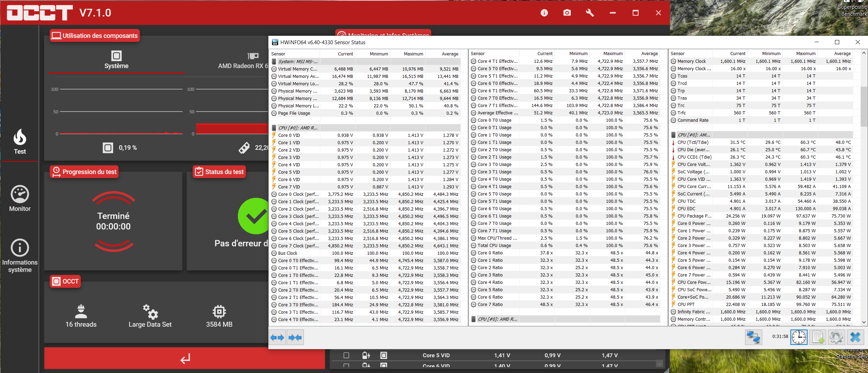Select the CPU PPT sensor row
Image resolution: width=868 pixels, height=373 pixels.
point(761,305)
